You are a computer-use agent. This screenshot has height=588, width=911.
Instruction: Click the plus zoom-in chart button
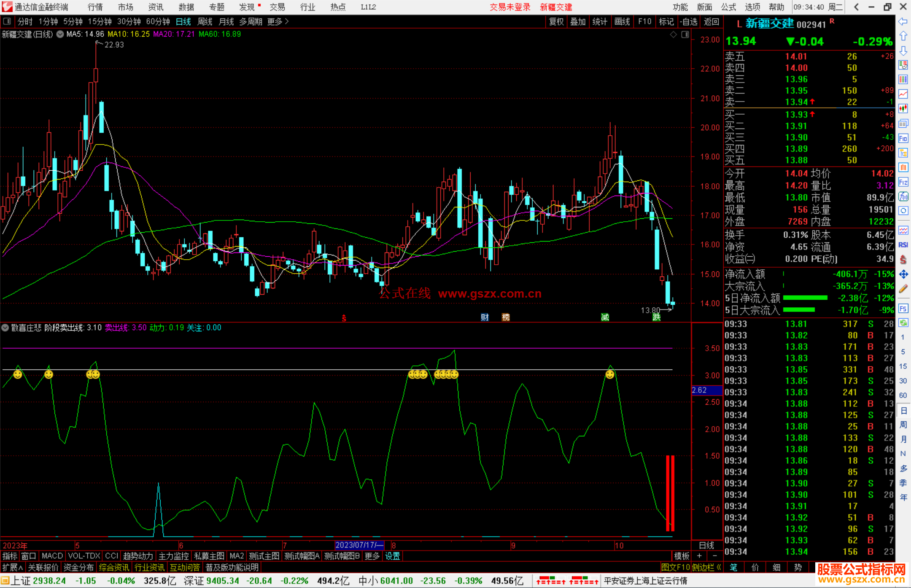click(x=699, y=556)
